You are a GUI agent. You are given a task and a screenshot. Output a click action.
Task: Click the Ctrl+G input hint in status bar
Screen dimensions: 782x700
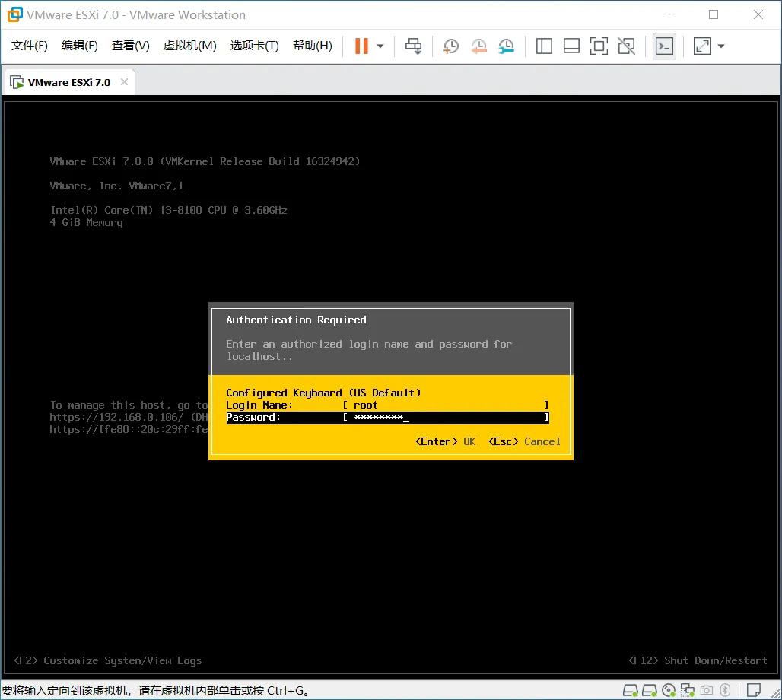click(156, 691)
